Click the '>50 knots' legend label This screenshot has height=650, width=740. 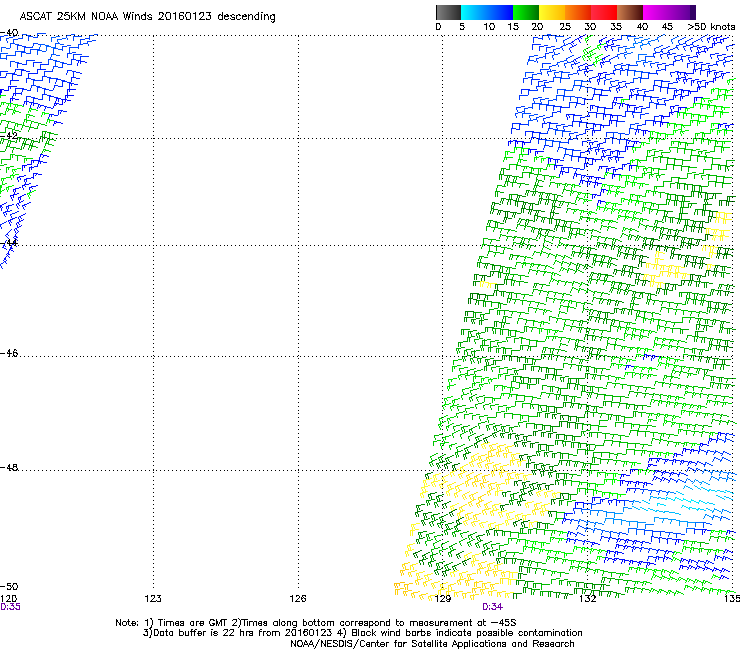[711, 27]
